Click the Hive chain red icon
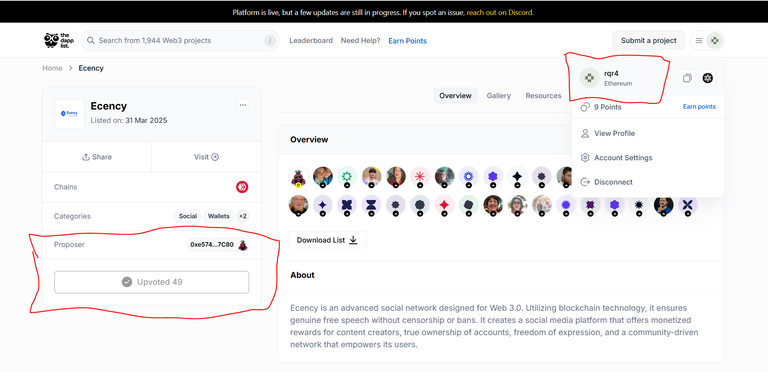The height and width of the screenshot is (372, 768). pyautogui.click(x=242, y=187)
